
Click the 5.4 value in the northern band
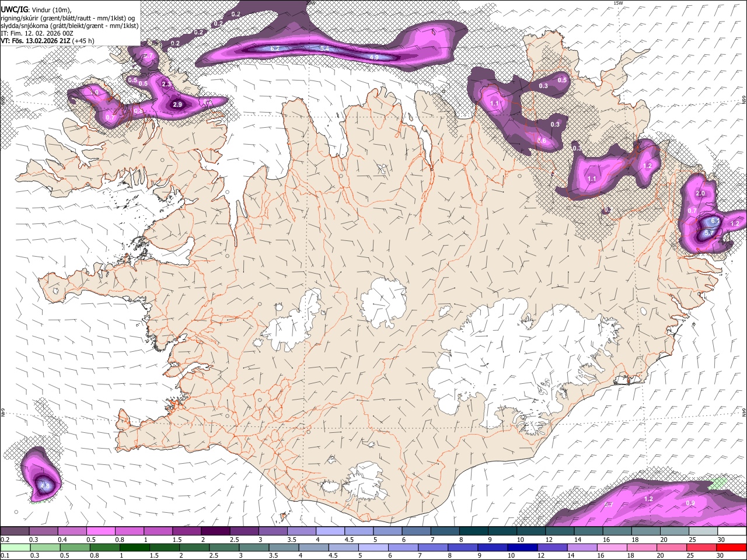pos(325,48)
